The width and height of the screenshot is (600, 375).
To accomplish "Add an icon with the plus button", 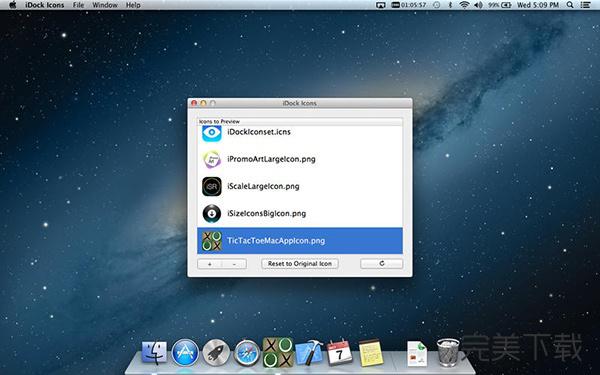I will pos(210,264).
